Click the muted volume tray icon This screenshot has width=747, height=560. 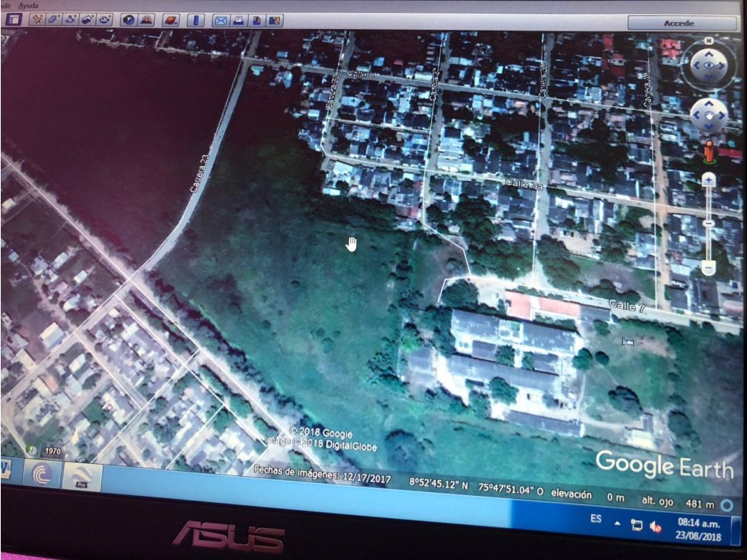coord(656,526)
